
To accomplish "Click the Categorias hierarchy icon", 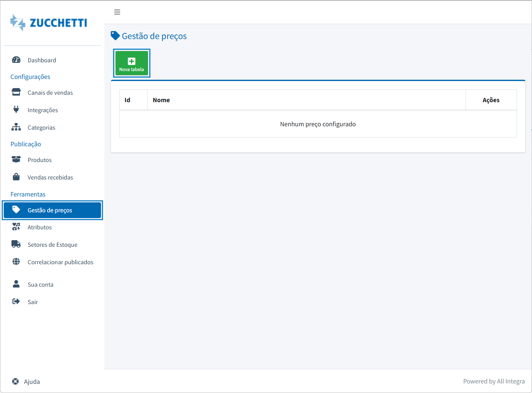I will 16,127.
